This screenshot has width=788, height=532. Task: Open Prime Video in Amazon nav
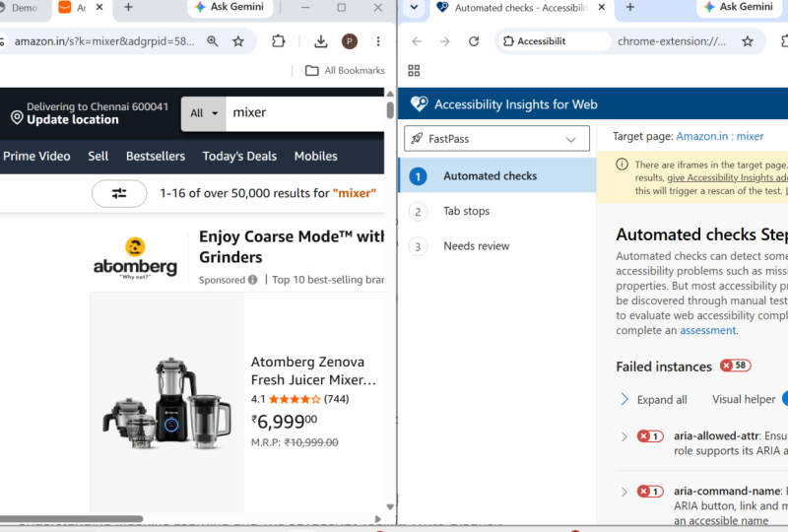click(x=36, y=157)
